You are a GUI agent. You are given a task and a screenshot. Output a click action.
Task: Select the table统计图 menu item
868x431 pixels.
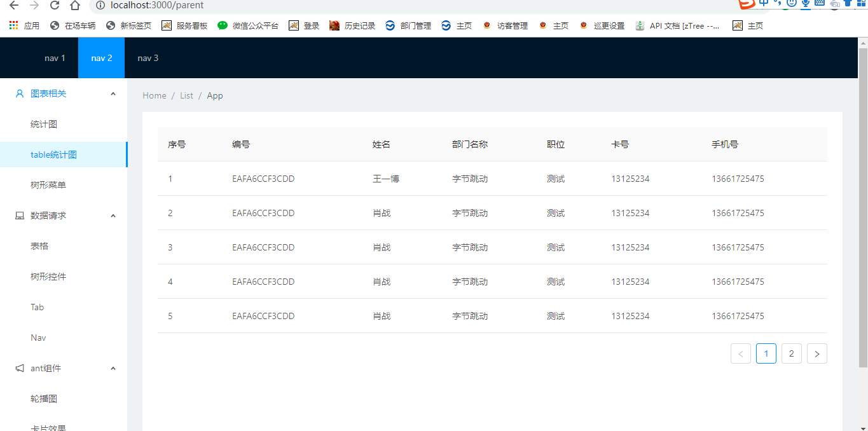(x=64, y=154)
